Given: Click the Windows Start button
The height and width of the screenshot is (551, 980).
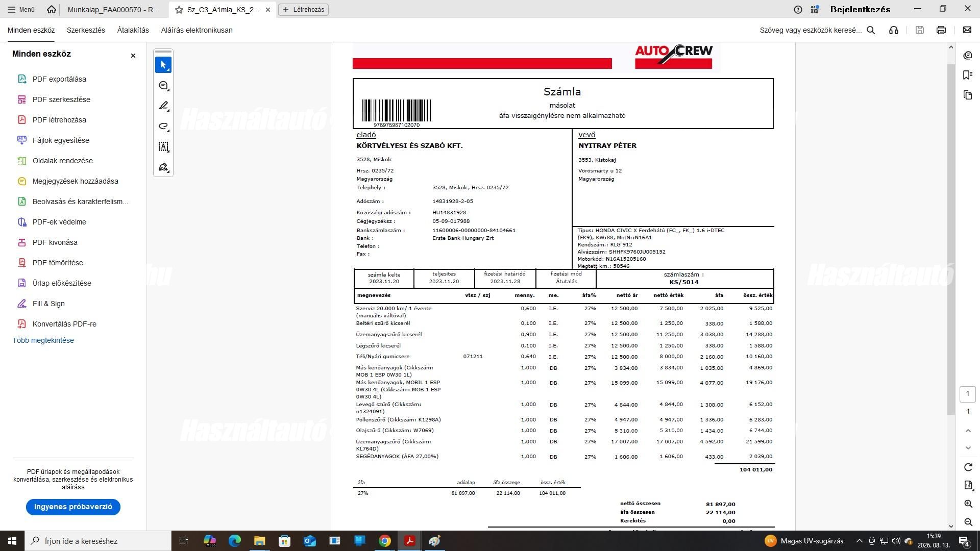Looking at the screenshot, I should tap(12, 541).
